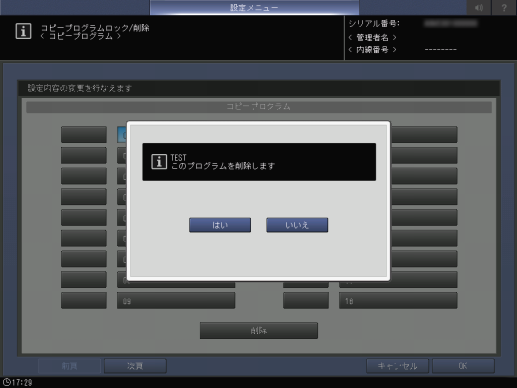Image resolution: width=517 pixels, height=388 pixels.
Task: Click the シリアル番号 label
Action: point(374,24)
